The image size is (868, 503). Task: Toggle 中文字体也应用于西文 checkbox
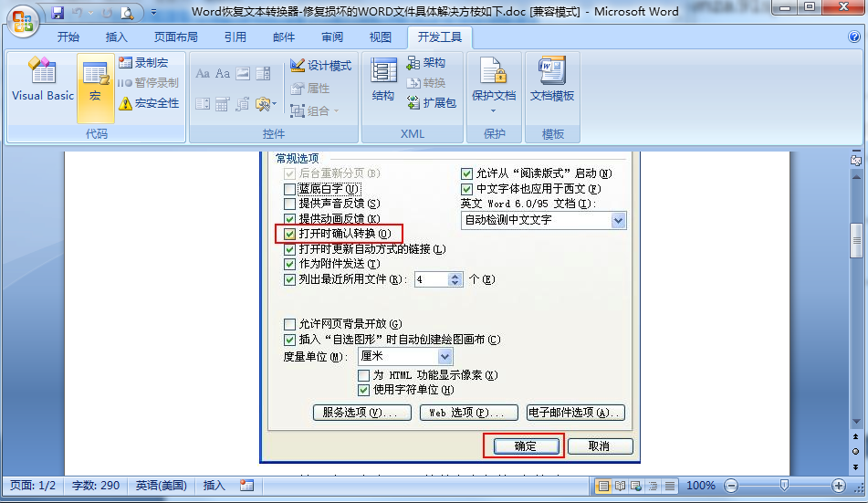coord(466,189)
